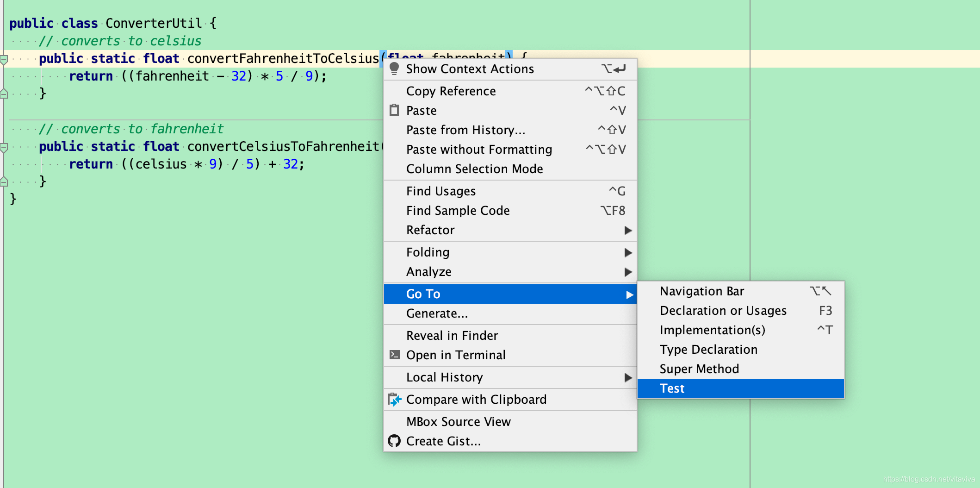The image size is (980, 488).
Task: Select Copy Reference from context menu
Action: click(510, 91)
